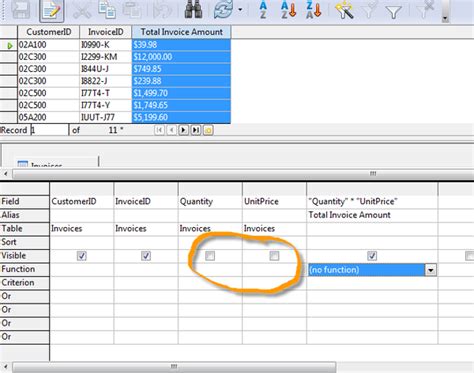Uncheck Visible for InvoiceID column
The image size is (474, 373).
point(146,256)
